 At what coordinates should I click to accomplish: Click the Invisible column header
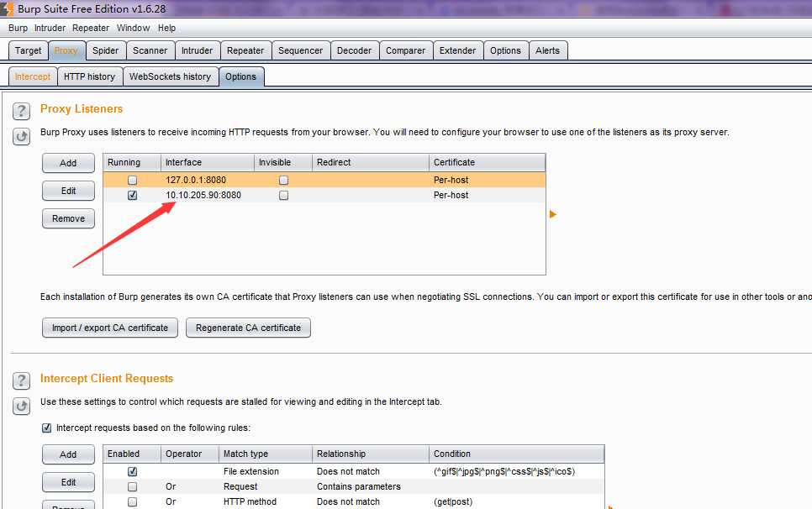click(283, 162)
